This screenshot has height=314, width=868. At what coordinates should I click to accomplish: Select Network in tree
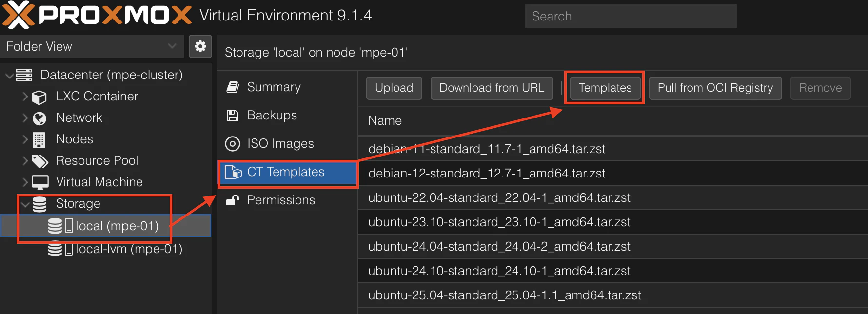coord(79,118)
